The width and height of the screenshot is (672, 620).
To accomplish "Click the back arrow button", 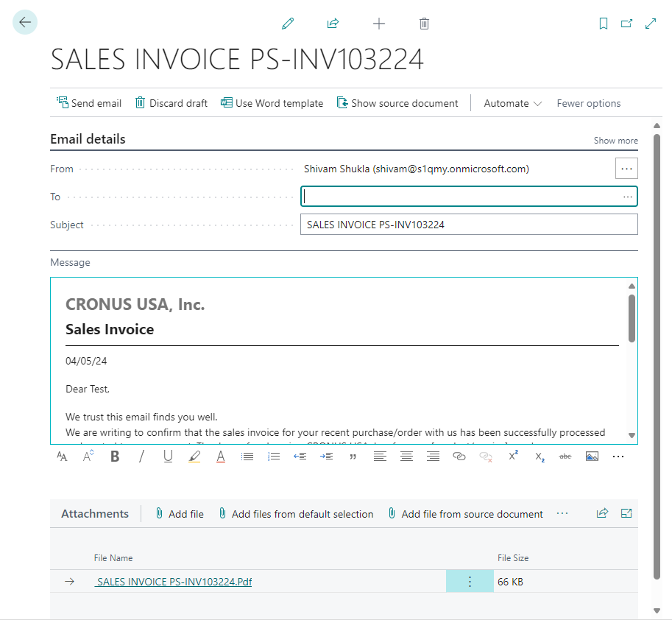I will click(25, 23).
